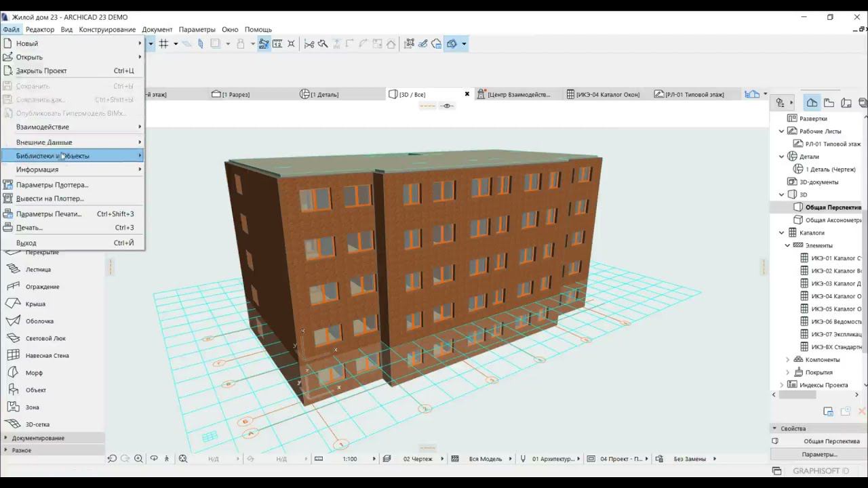Select the Крыша (Roof) tool
Image resolution: width=868 pixels, height=488 pixels.
pos(35,304)
